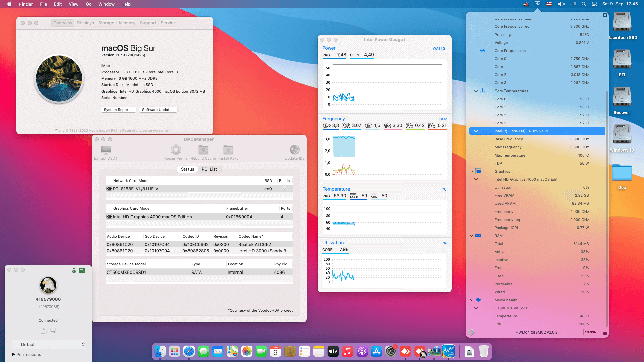Click the CT500MX500SSD1 storage row in DPCIManager
This screenshot has height=362, width=644.
click(x=199, y=272)
